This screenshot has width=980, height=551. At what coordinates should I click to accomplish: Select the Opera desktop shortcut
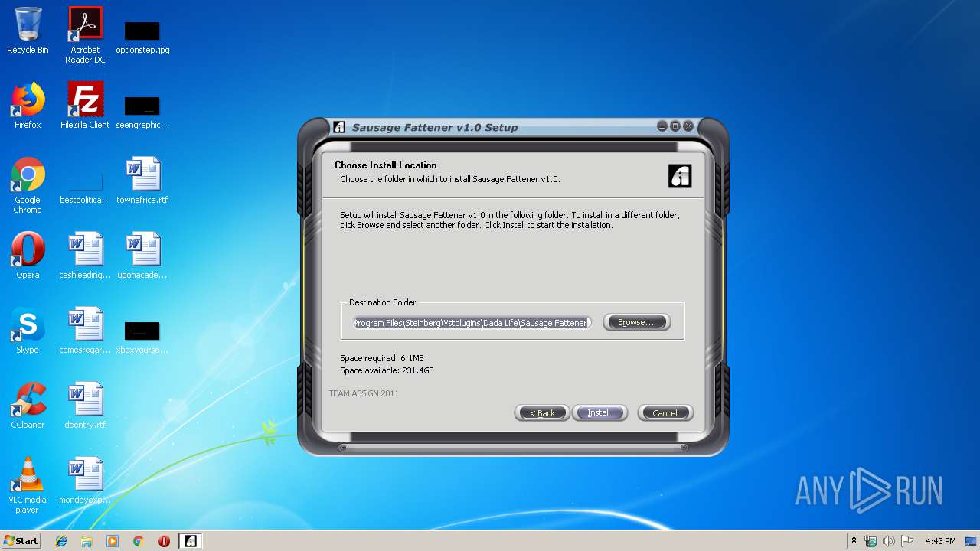click(28, 256)
